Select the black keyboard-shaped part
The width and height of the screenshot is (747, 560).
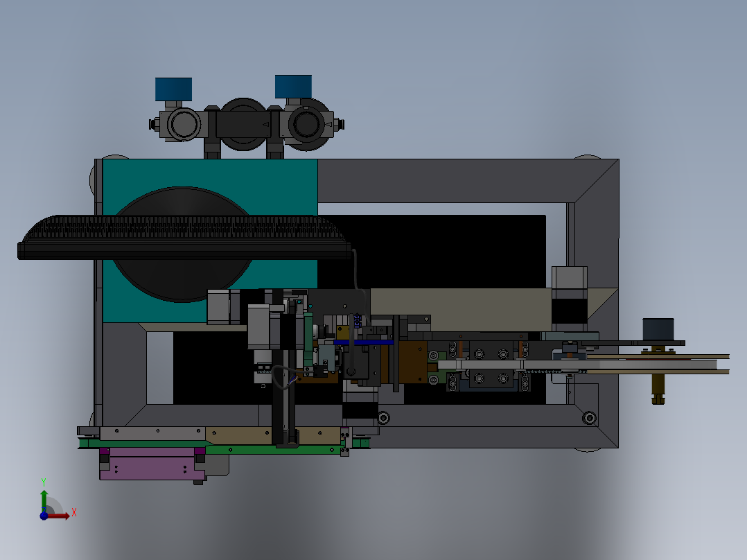pos(184,237)
